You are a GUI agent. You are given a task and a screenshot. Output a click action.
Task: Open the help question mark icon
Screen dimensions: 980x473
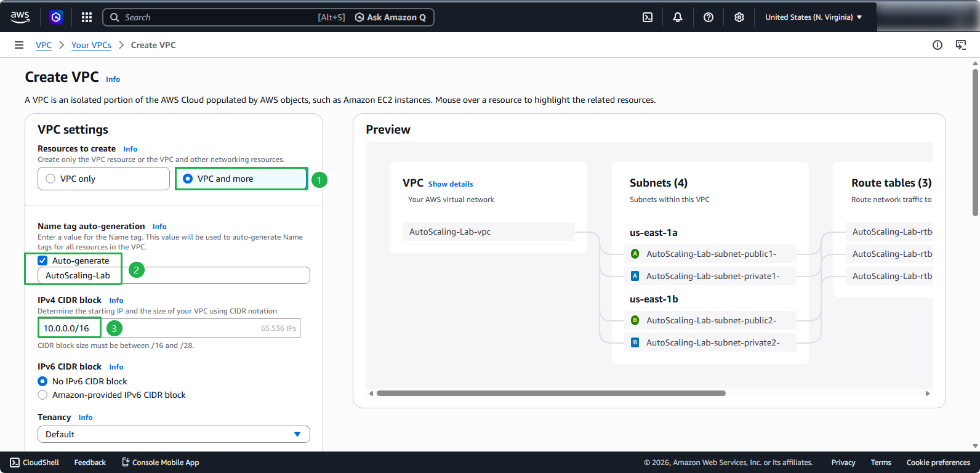pos(709,17)
